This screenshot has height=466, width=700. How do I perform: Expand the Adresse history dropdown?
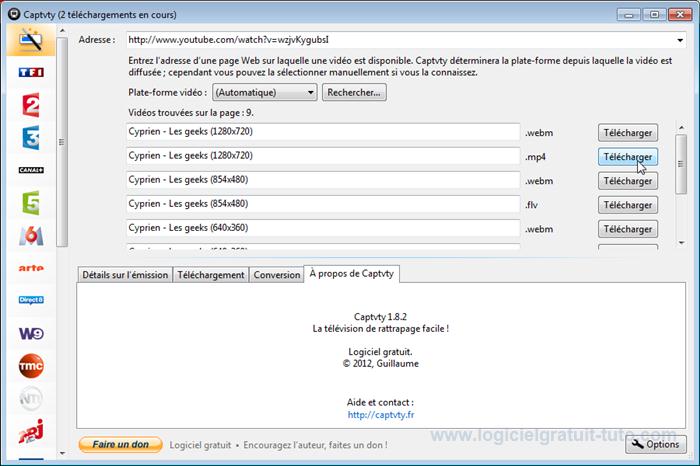coord(679,40)
